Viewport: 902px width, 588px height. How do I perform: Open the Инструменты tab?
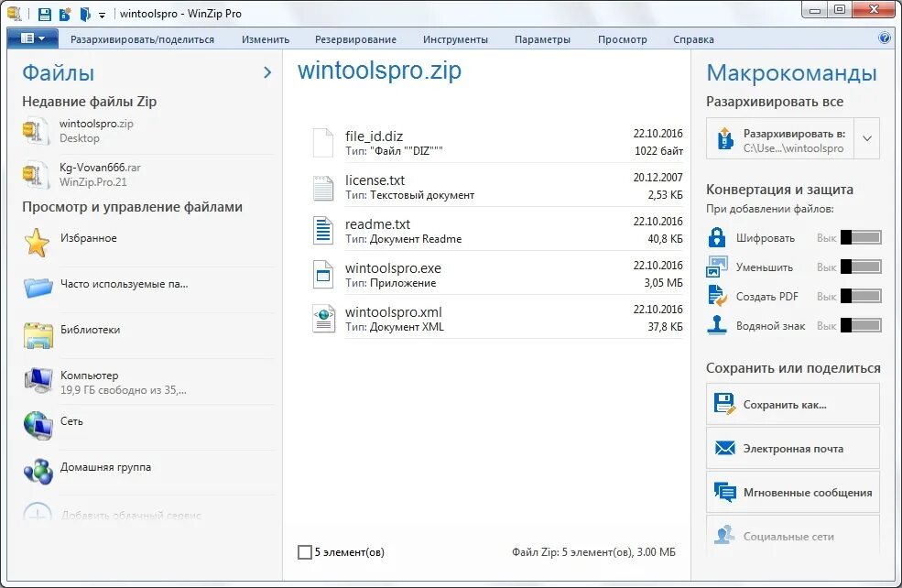(455, 39)
